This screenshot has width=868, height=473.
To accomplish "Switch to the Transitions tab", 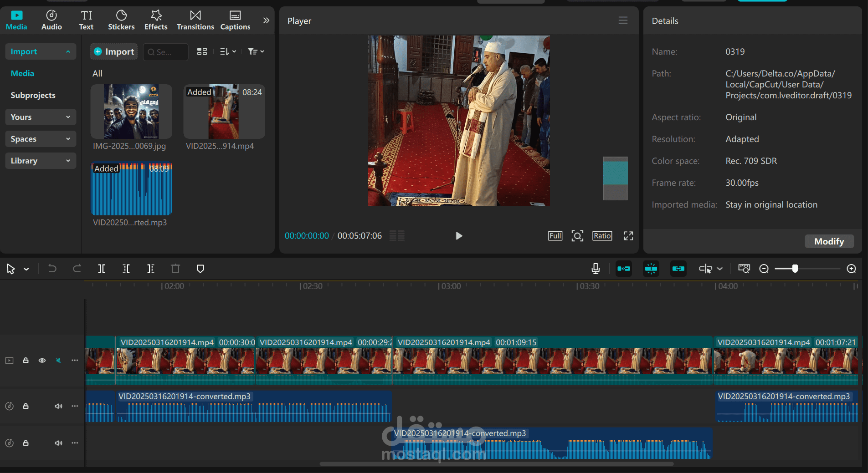I will (195, 20).
